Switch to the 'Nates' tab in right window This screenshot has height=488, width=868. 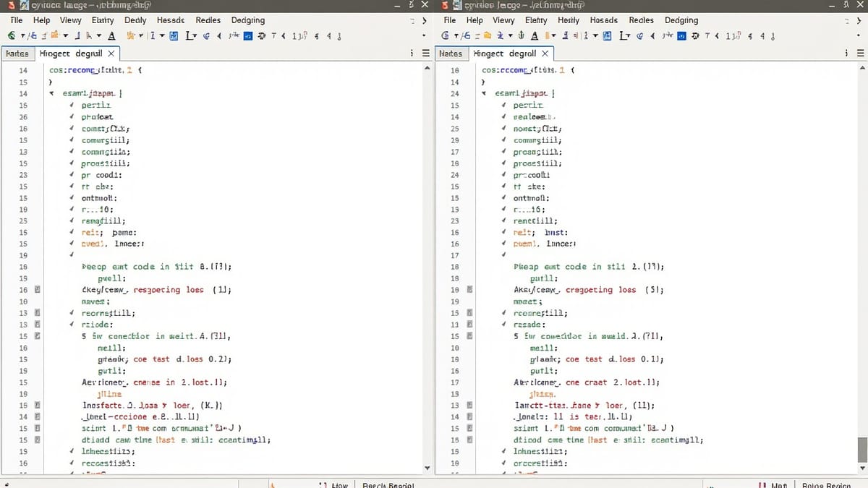pyautogui.click(x=450, y=53)
